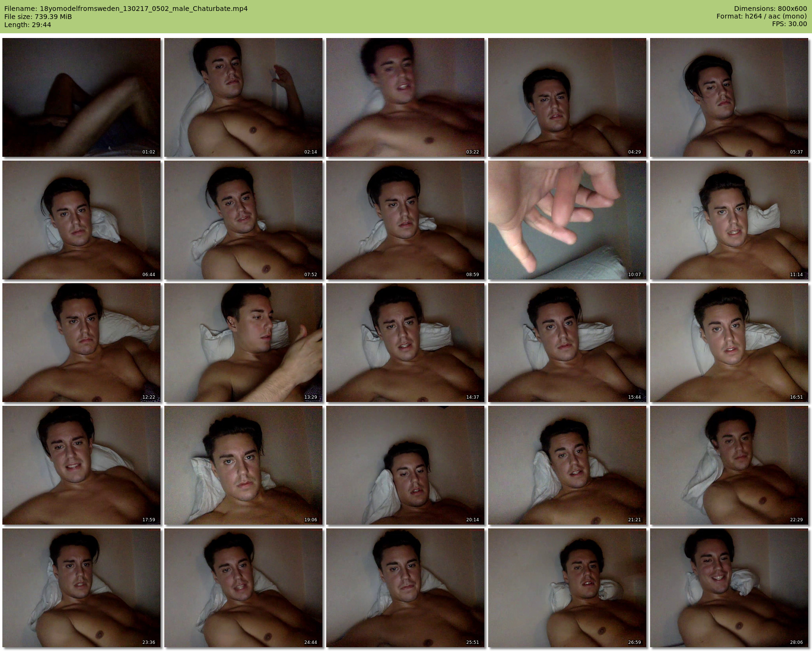
Task: Click the thumbnail stamped 25:51
Action: (x=405, y=588)
